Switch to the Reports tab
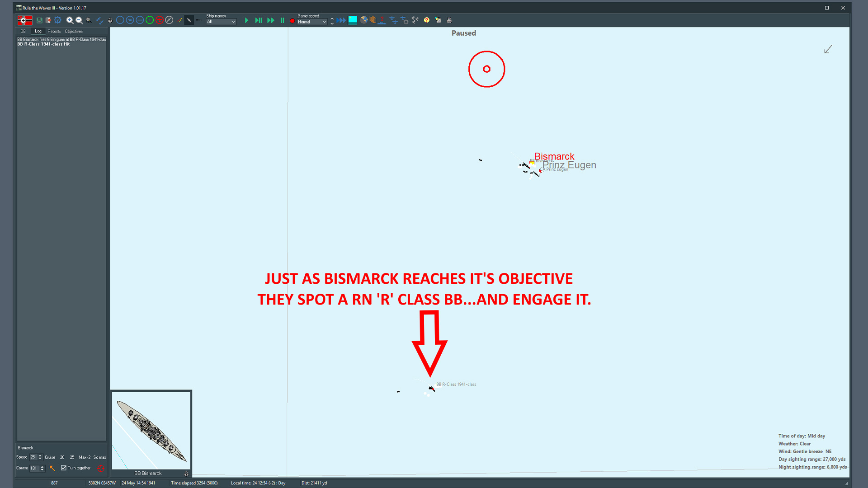 54,32
